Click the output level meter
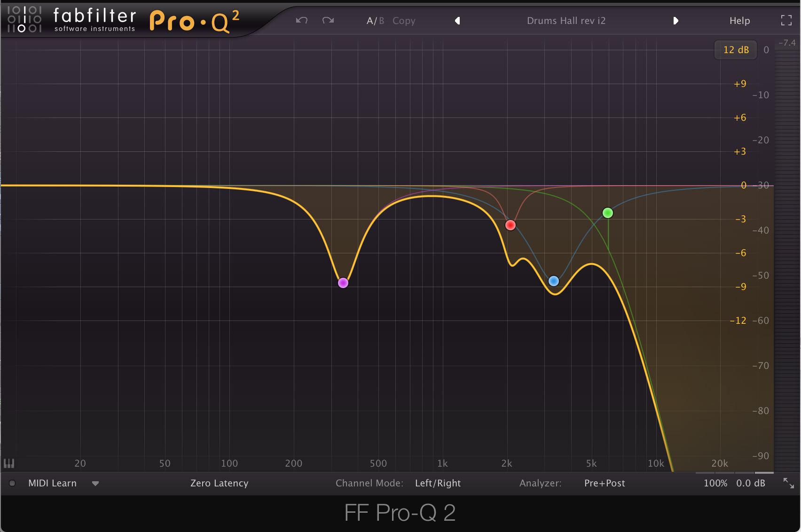Viewport: 801px width, 532px height. tap(787, 261)
